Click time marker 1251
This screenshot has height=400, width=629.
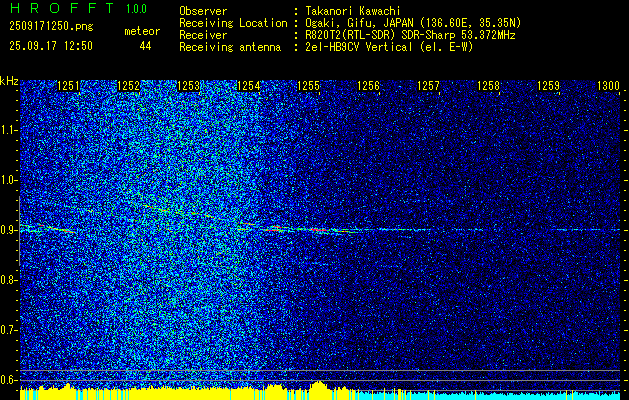[x=69, y=86]
